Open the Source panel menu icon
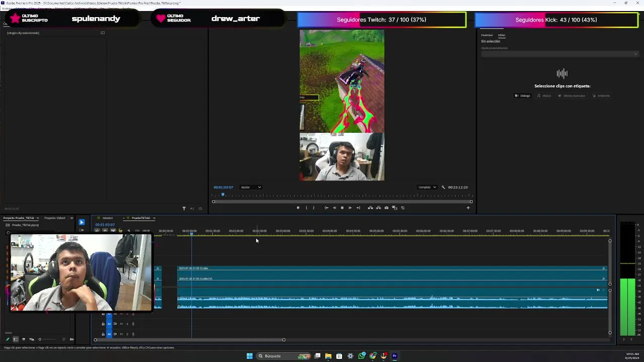 coord(103,33)
